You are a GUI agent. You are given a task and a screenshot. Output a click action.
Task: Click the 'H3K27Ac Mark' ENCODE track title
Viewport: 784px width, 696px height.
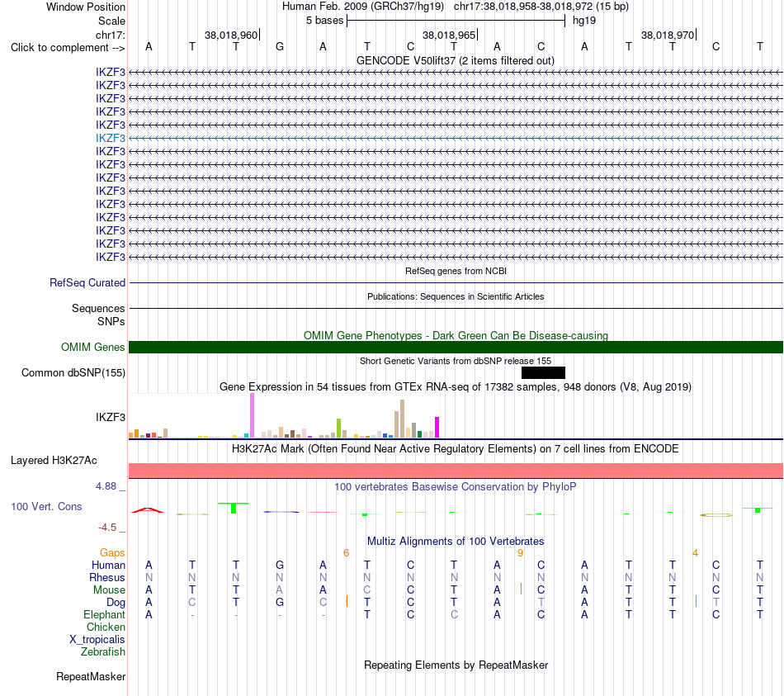456,448
